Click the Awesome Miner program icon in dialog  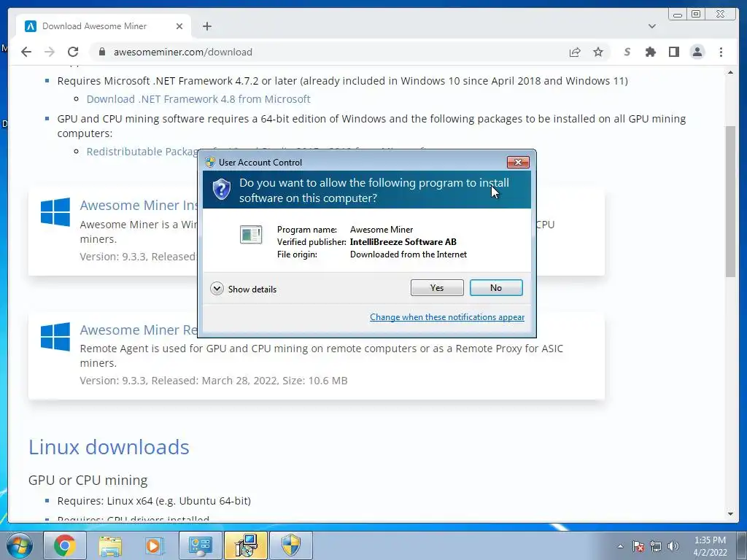click(251, 234)
